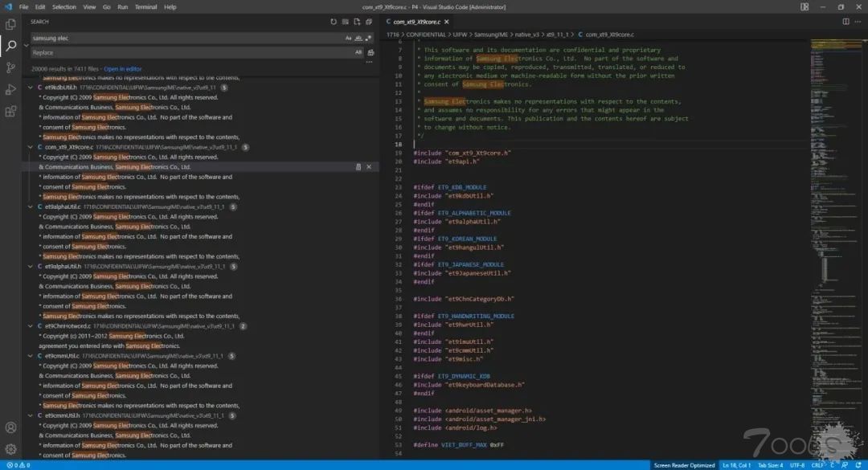
Task: Toggle the Replace field chevron
Action: [x=26, y=45]
